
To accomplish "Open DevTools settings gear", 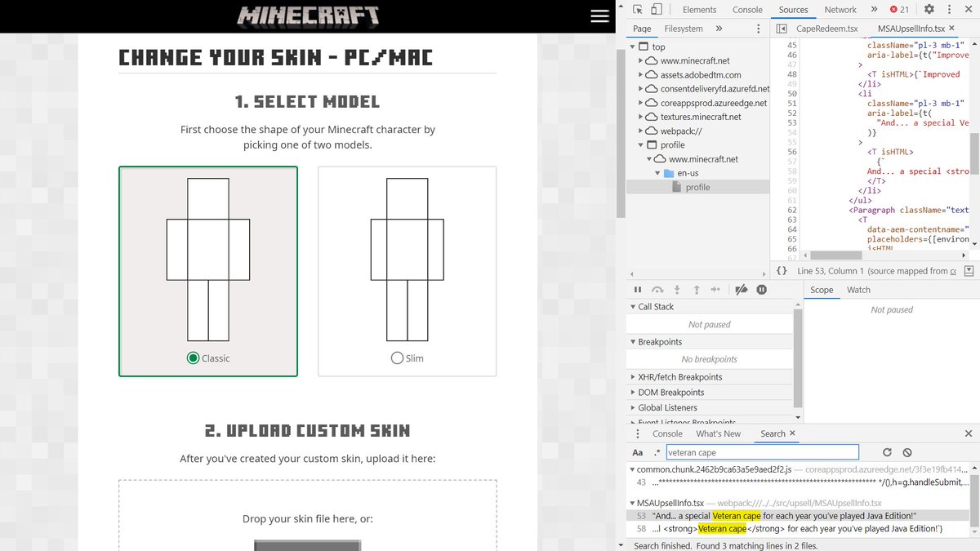I will click(x=929, y=10).
